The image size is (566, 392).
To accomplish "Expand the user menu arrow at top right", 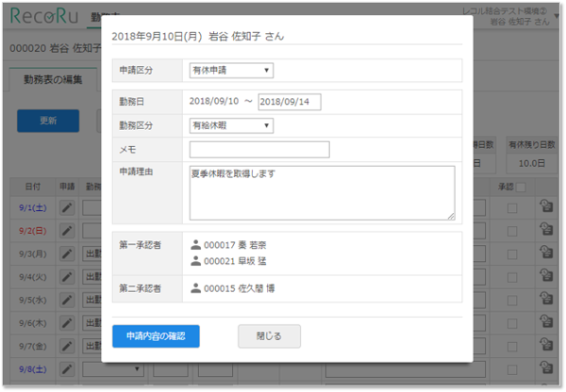I will point(557,16).
